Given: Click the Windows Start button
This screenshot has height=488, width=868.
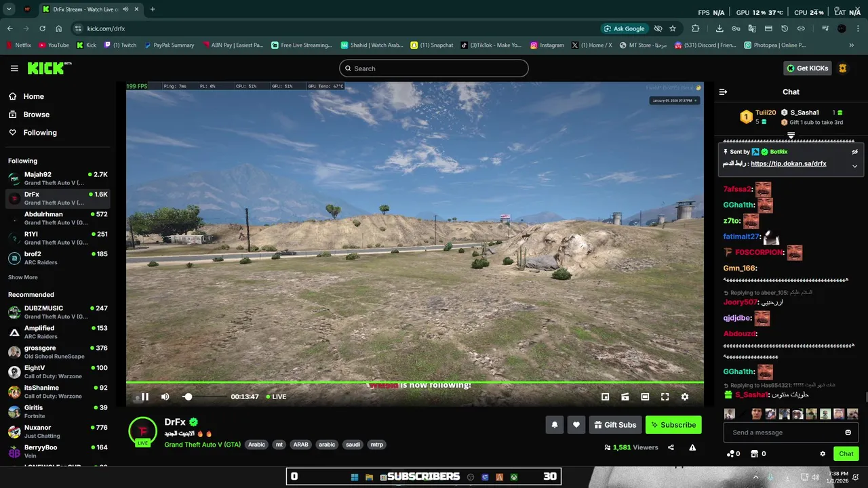Looking at the screenshot, I should (355, 476).
